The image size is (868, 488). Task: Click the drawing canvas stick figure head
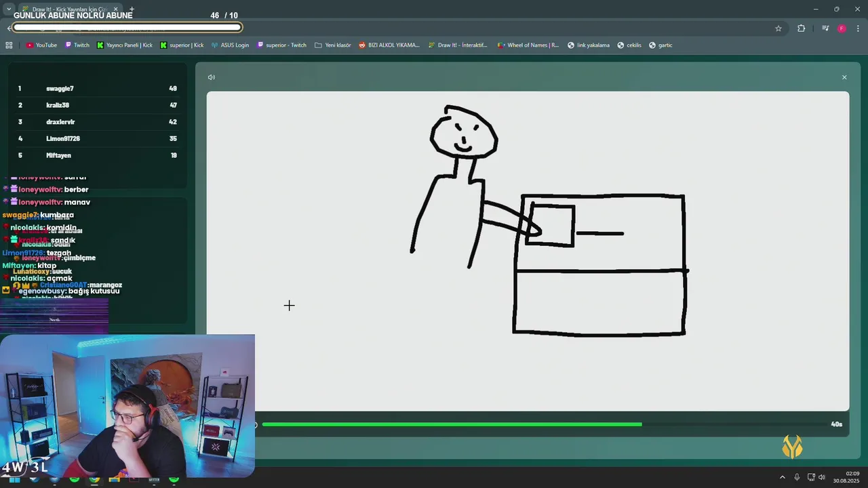tap(464, 133)
